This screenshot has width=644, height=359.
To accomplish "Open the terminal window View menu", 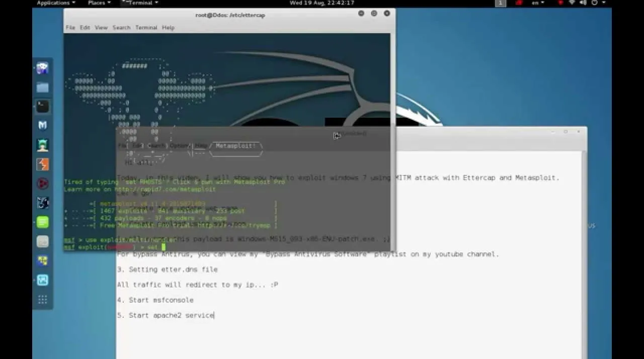I will click(x=101, y=28).
